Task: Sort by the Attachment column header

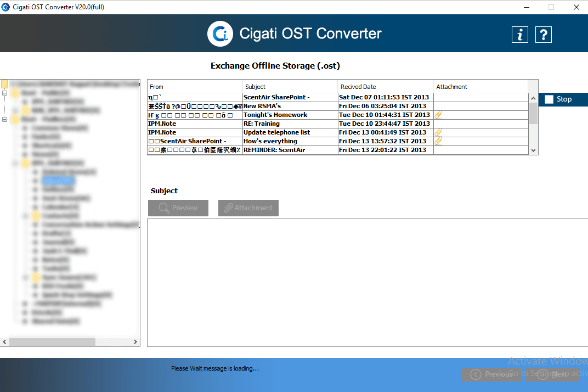Action: 480,87
